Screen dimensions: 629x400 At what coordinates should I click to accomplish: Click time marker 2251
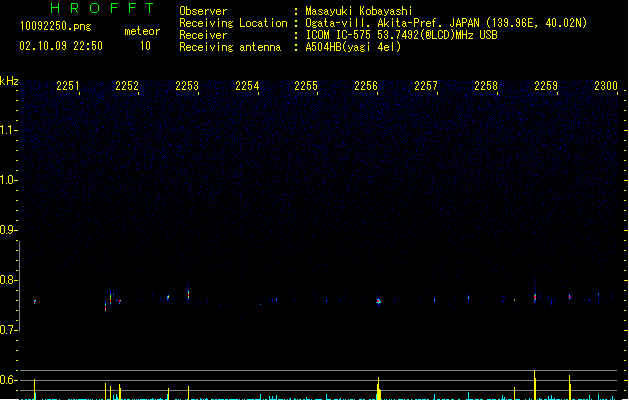point(67,86)
